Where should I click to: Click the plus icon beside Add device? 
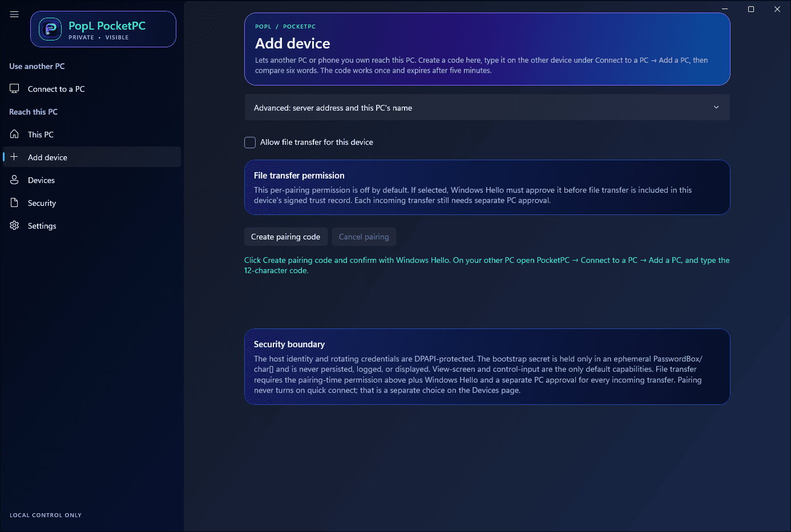(x=14, y=157)
